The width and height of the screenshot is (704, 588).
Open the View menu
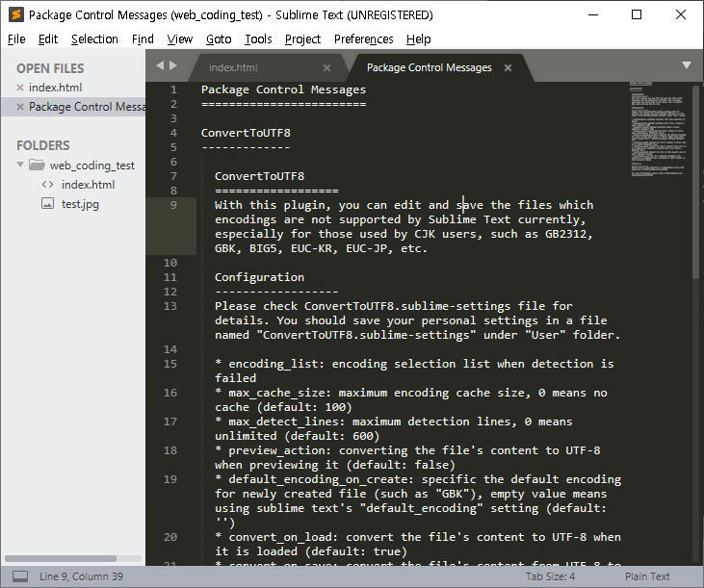point(180,39)
